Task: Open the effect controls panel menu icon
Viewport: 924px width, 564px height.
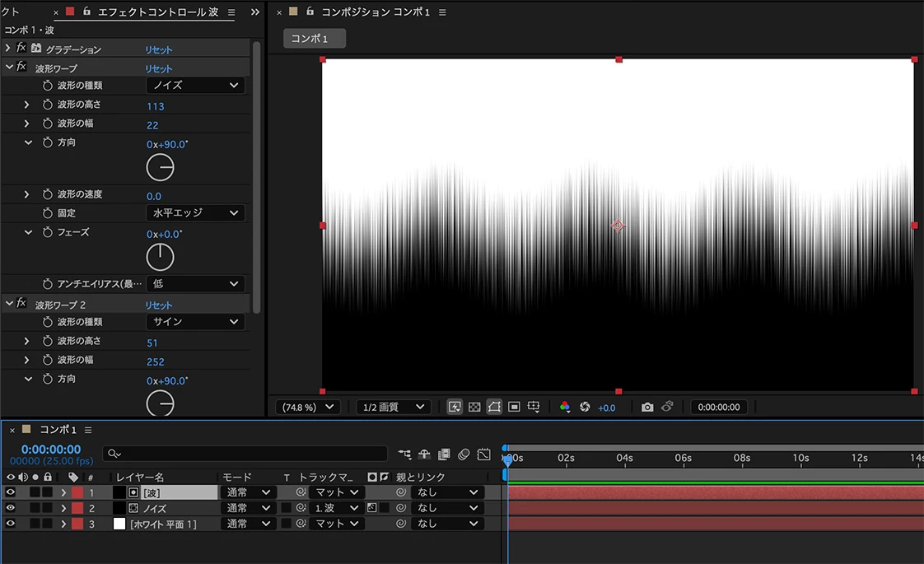Action: coord(231,12)
